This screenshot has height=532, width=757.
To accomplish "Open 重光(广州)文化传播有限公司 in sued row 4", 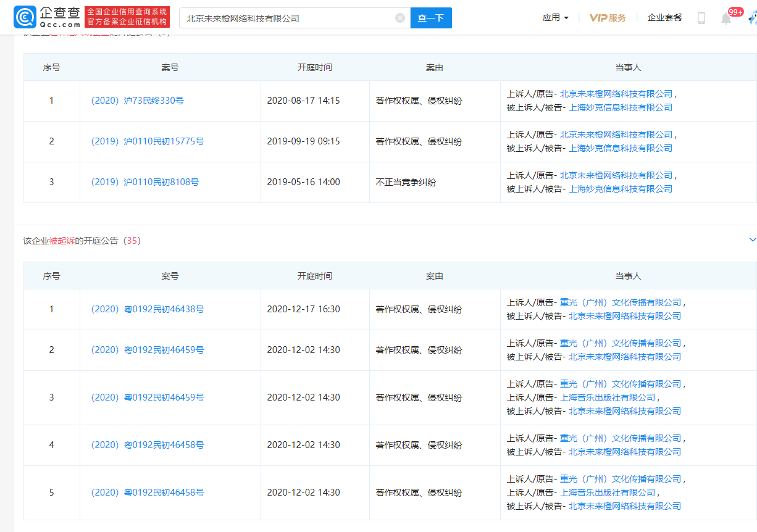I will pyautogui.click(x=621, y=438).
